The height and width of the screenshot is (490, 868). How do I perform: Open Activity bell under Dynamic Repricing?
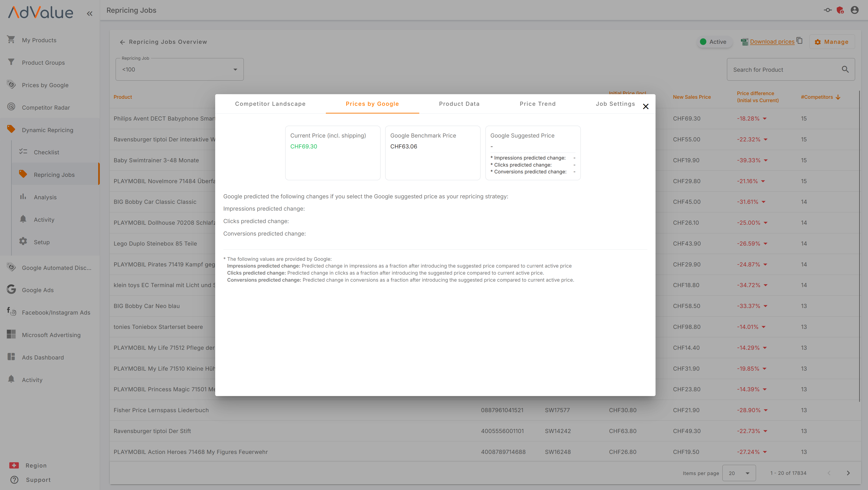[x=23, y=219]
